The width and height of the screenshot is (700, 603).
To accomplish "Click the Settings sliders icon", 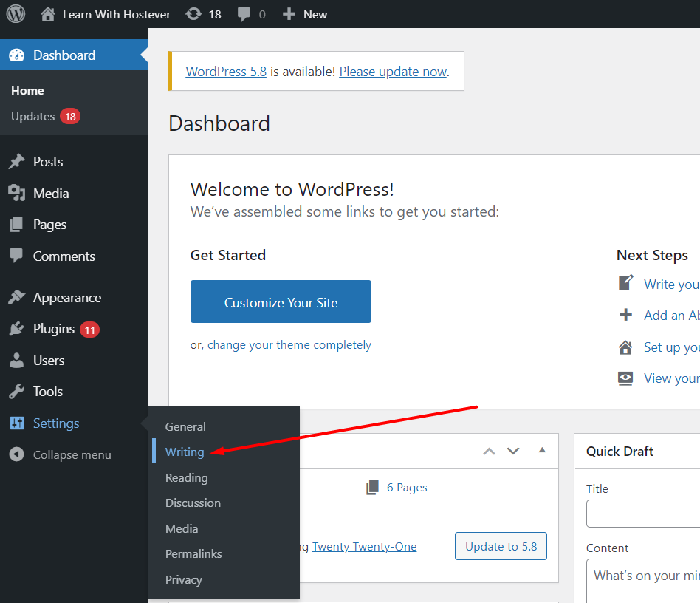I will pos(17,423).
